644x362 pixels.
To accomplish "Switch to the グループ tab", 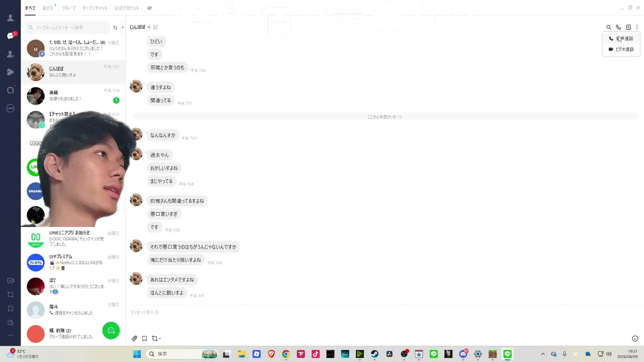I will (x=68, y=8).
